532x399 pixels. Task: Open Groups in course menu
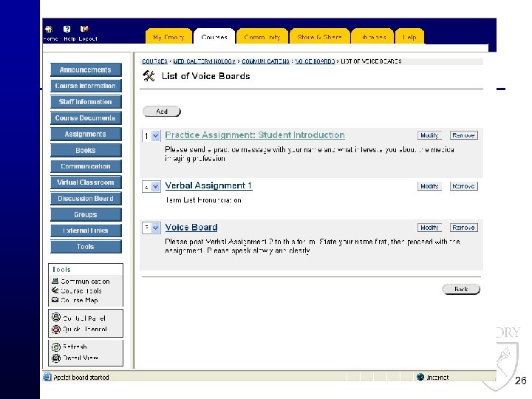coord(86,215)
